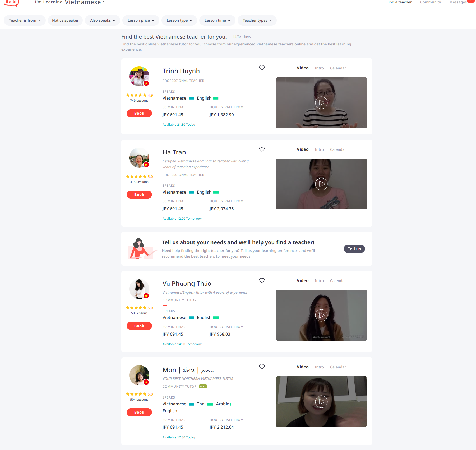
Task: Click Available 14:00 Tomorrow link
Action: point(182,344)
